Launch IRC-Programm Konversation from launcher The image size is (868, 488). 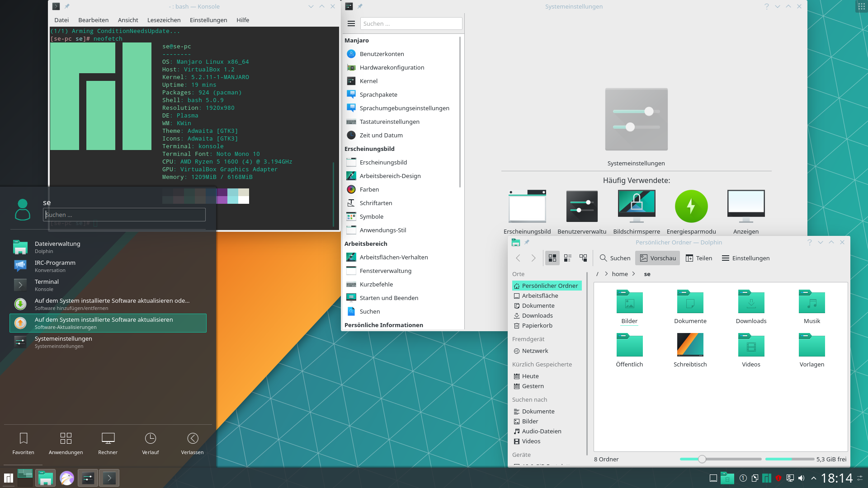(x=108, y=266)
